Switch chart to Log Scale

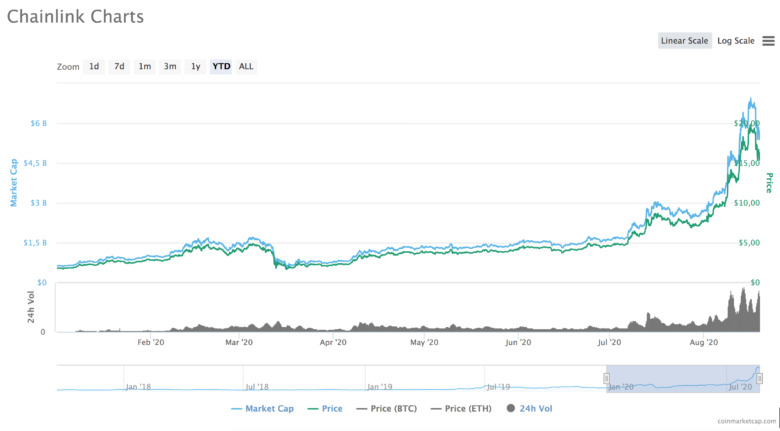tap(736, 41)
